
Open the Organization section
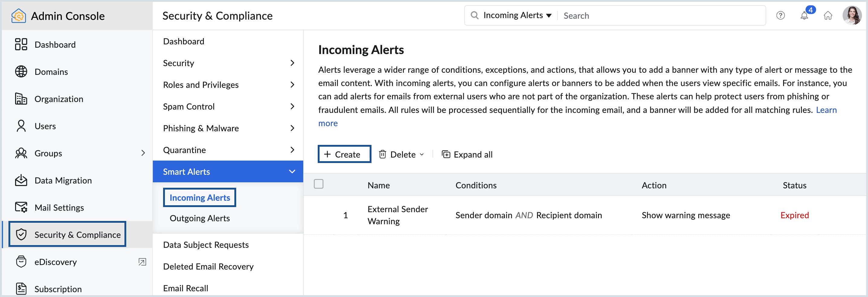click(x=59, y=99)
